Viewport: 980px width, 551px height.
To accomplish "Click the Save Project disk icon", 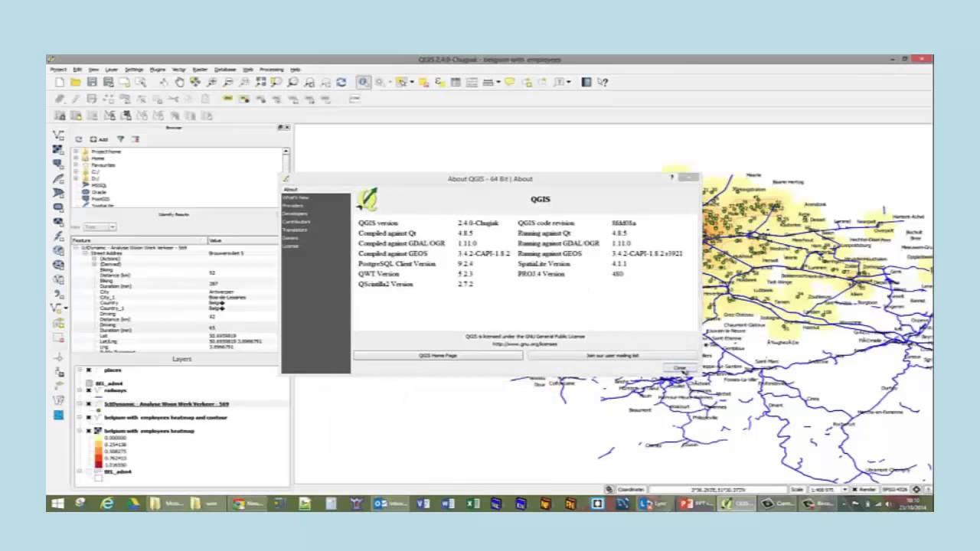I will 92,82.
